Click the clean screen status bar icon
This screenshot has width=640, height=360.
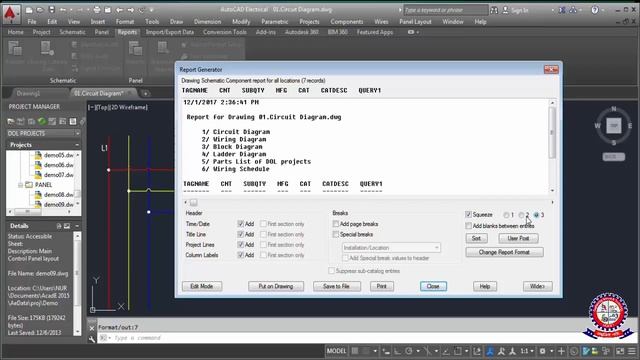click(x=620, y=351)
